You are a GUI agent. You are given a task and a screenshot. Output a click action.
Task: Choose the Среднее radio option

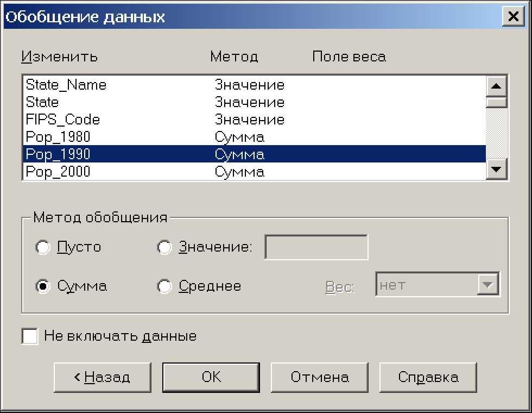click(x=164, y=286)
